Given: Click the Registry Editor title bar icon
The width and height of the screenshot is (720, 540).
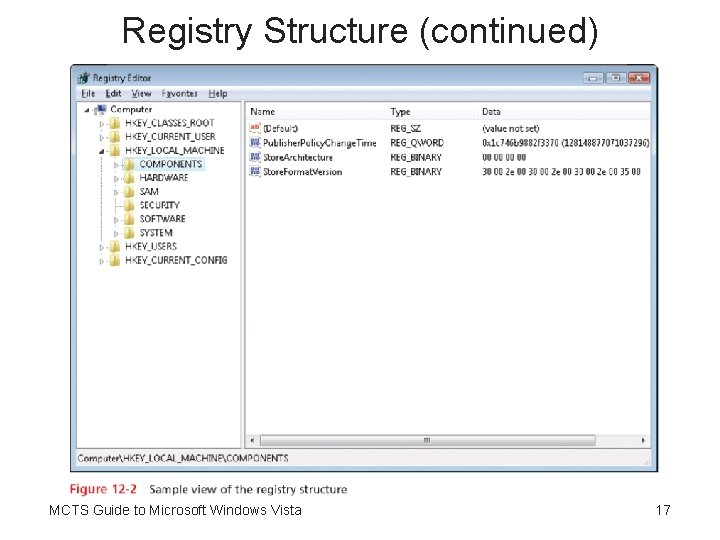Looking at the screenshot, I should [84, 78].
